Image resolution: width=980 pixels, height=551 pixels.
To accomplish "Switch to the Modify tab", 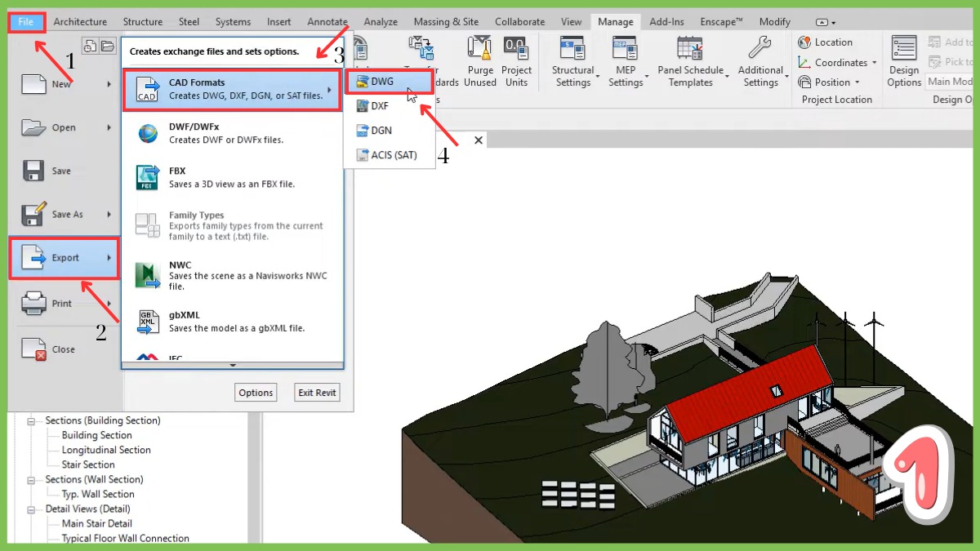I will [x=774, y=22].
